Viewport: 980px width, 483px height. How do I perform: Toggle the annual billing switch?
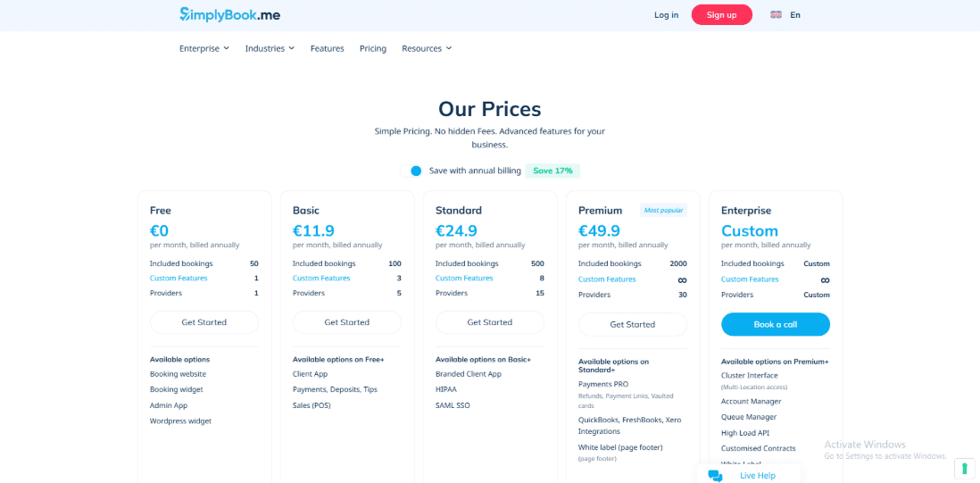click(x=411, y=171)
